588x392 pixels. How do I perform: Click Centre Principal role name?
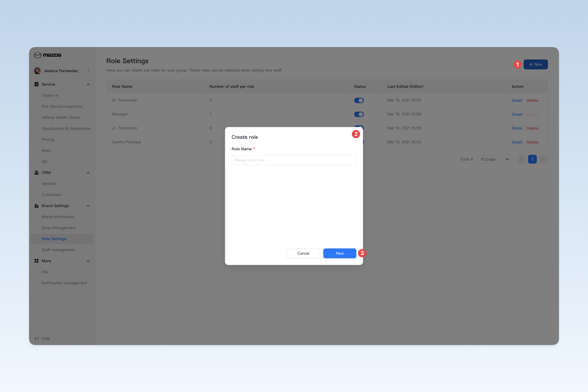coord(126,142)
